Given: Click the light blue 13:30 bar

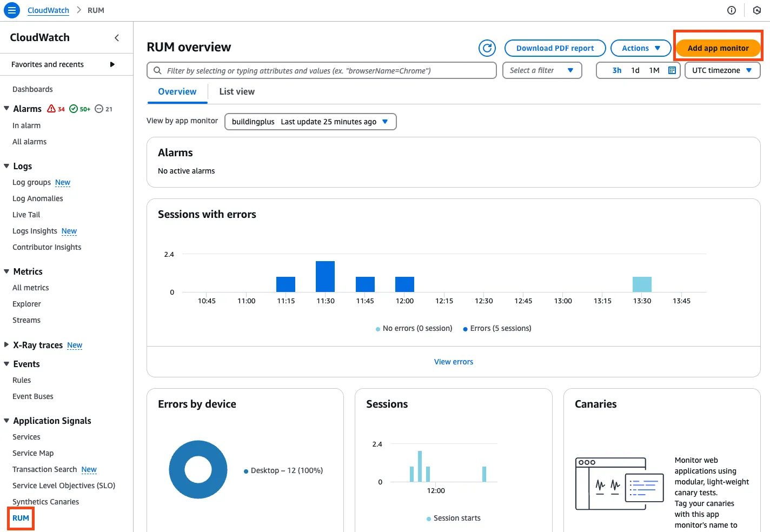Looking at the screenshot, I should tap(642, 284).
